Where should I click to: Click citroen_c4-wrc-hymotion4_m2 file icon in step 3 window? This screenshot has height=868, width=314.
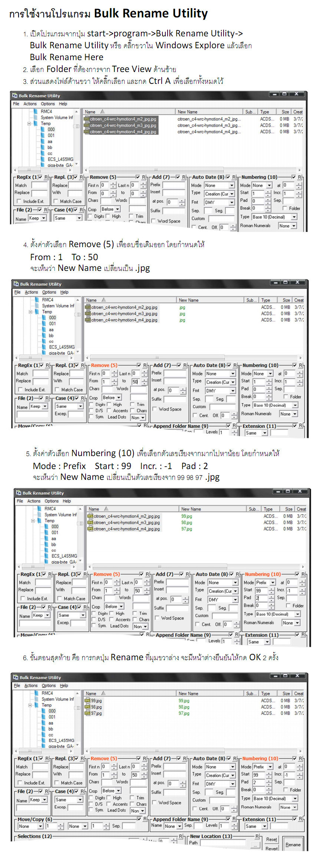(86, 119)
